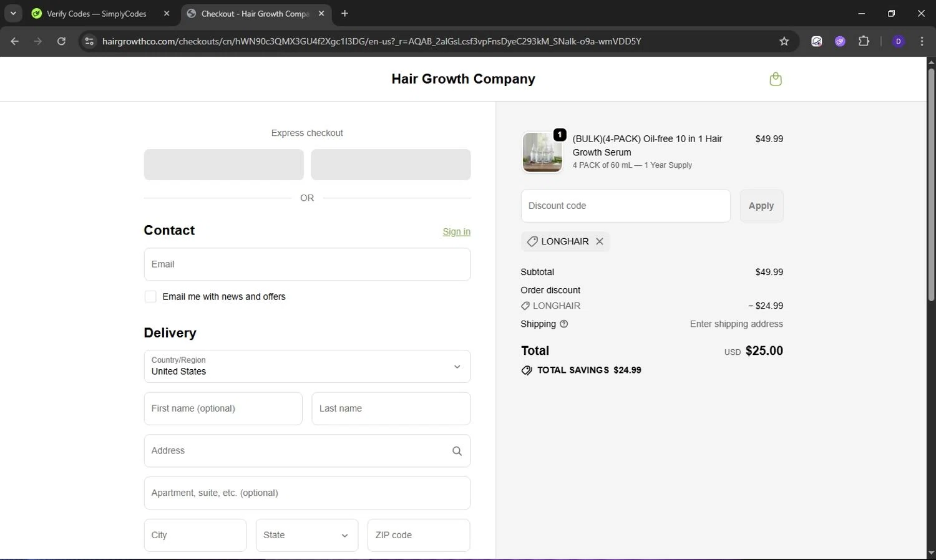Click the Address field search magnifier icon
The image size is (936, 560).
tap(457, 451)
